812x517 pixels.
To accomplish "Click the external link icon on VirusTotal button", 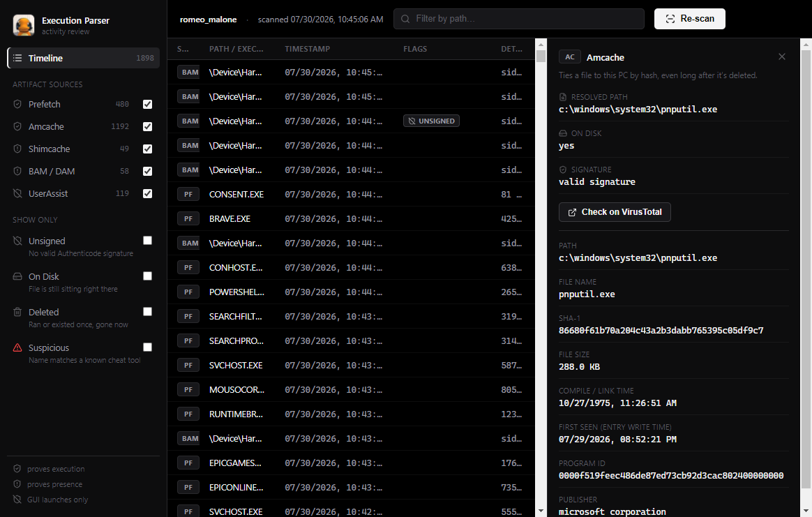I will coord(572,212).
